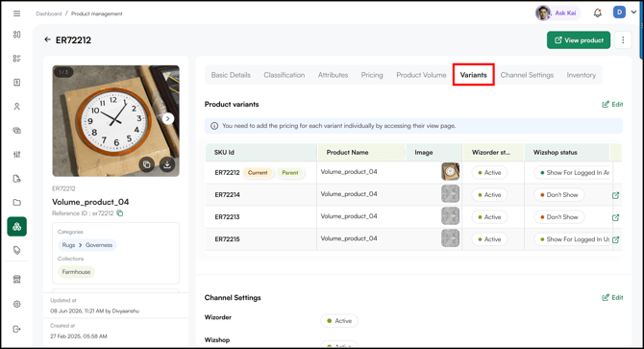
Task: Copy the Reference ID er72212
Action: [x=120, y=213]
